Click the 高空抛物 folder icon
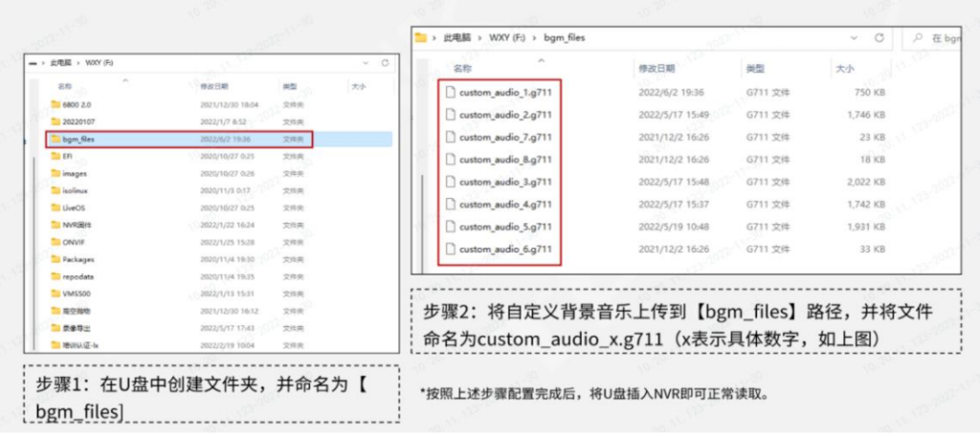 pyautogui.click(x=55, y=311)
